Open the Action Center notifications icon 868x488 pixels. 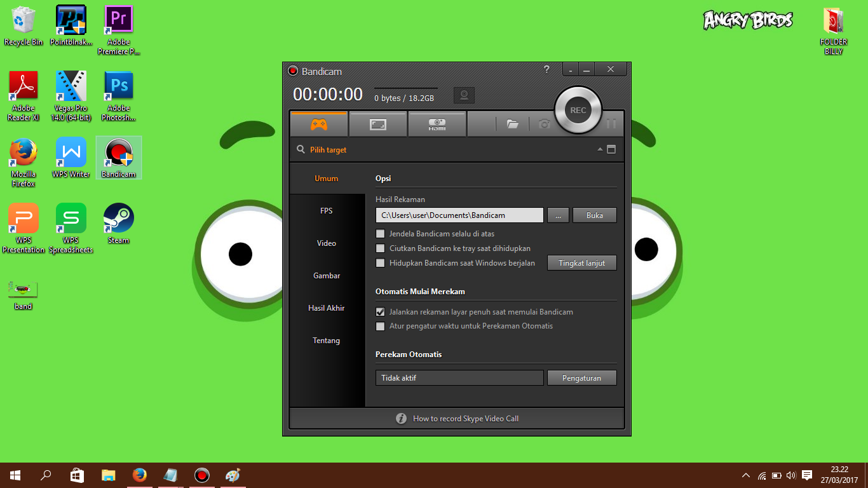click(x=807, y=475)
